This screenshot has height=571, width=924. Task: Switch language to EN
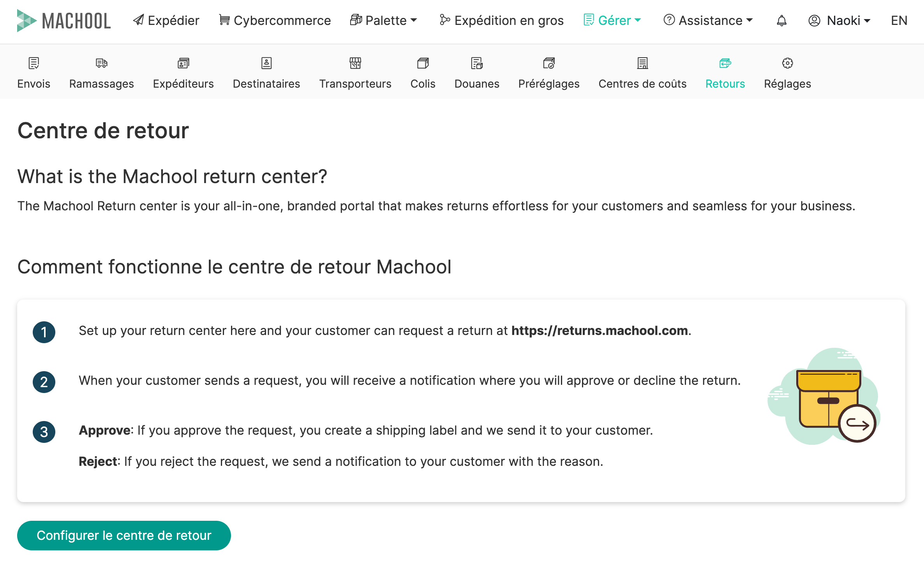pos(899,20)
